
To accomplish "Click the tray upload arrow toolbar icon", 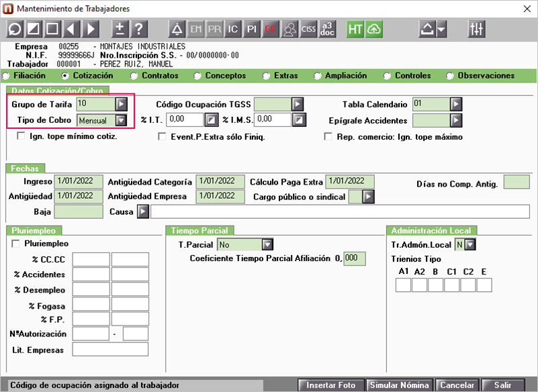I will pos(427,29).
